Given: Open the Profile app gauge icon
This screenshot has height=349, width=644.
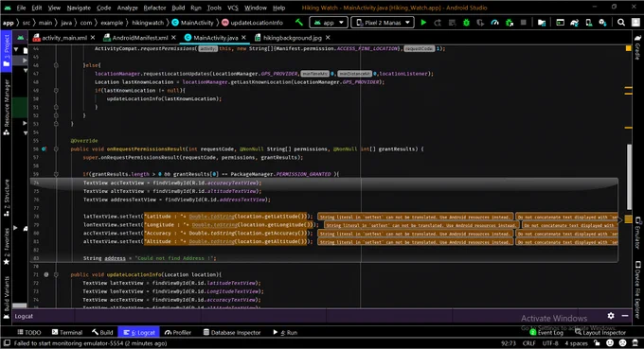Looking at the screenshot, I should pos(495,23).
